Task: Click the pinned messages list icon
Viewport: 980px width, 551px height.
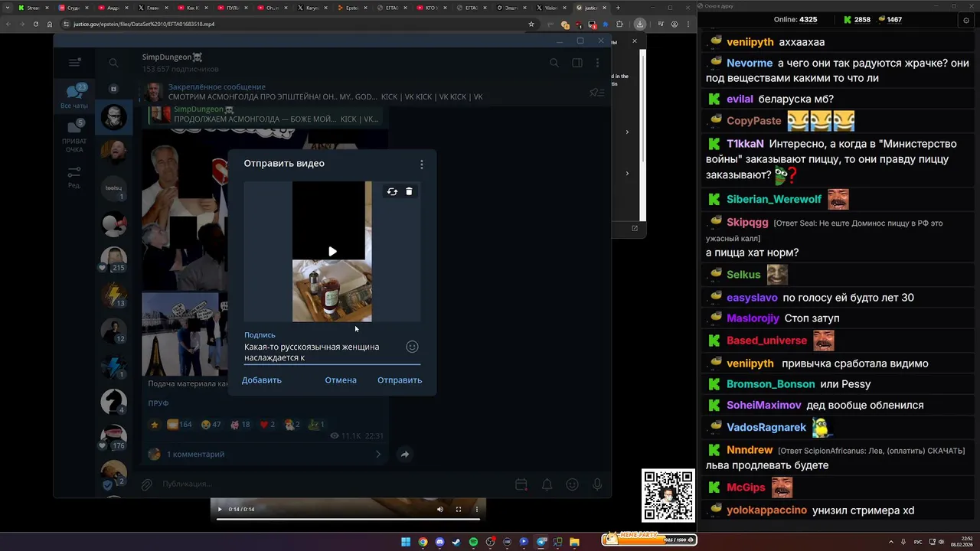Action: tap(596, 93)
